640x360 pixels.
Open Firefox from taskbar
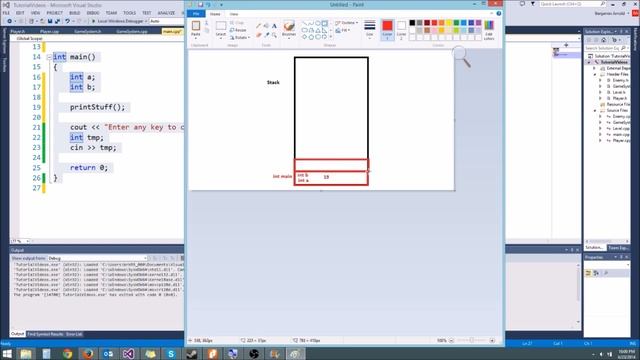(x=88, y=354)
